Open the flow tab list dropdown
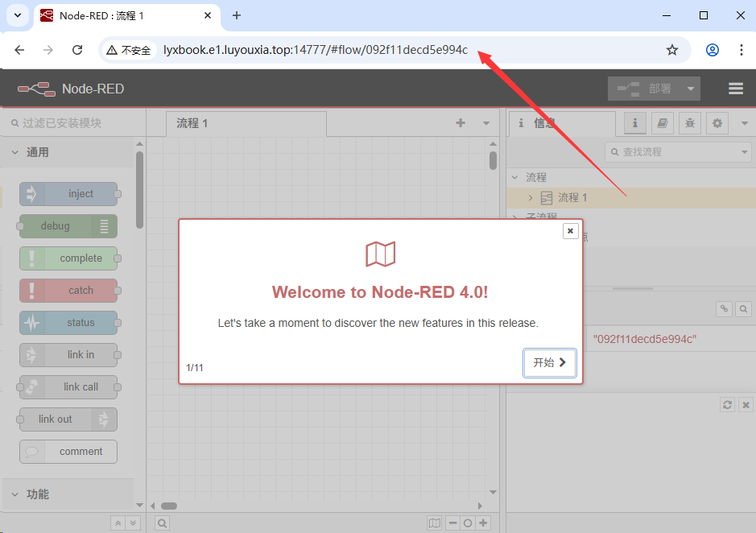The height and width of the screenshot is (533, 756). click(x=486, y=123)
